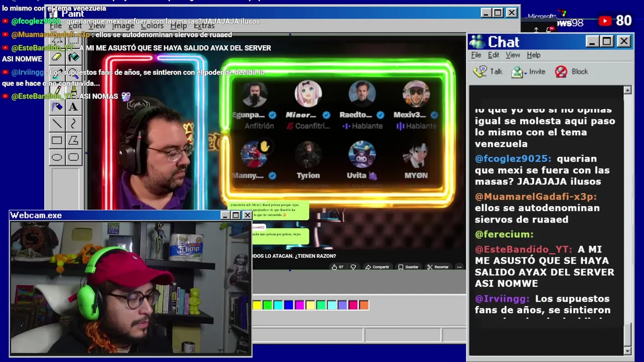Select the Airbrush spray tool
The width and height of the screenshot is (644, 362).
click(57, 107)
